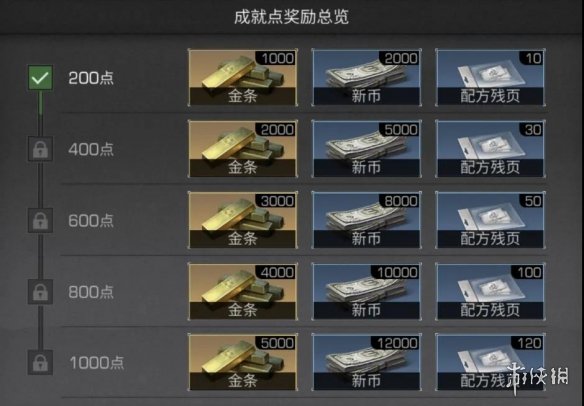Click the green checkmark for 200点

(40, 77)
